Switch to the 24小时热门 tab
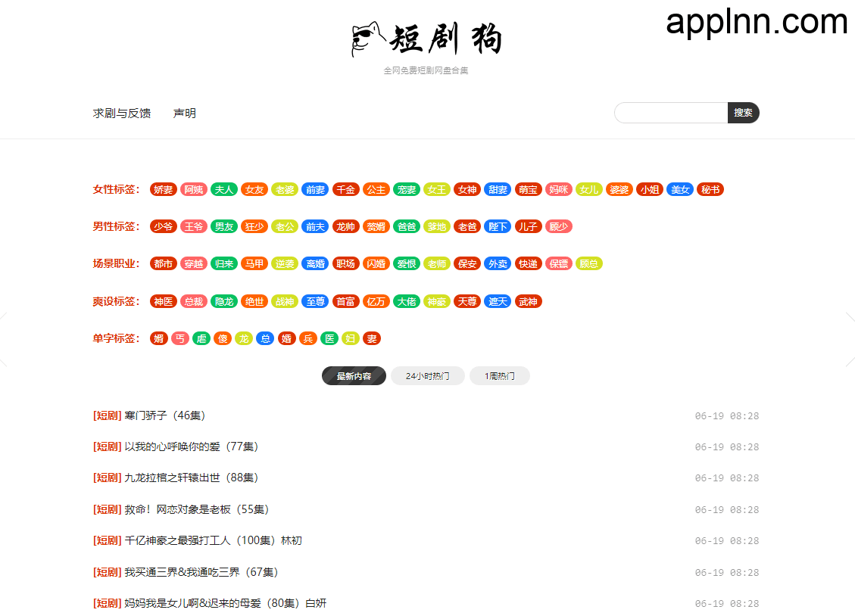This screenshot has width=855, height=616. point(426,375)
